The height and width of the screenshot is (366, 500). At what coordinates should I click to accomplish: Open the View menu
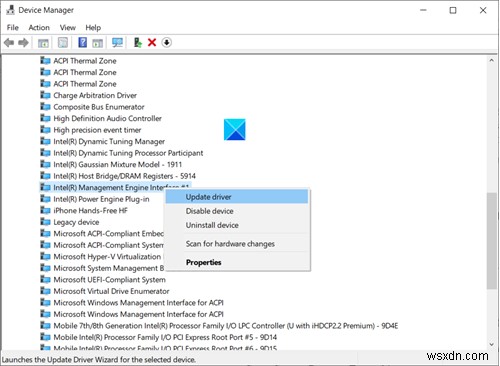(x=68, y=28)
